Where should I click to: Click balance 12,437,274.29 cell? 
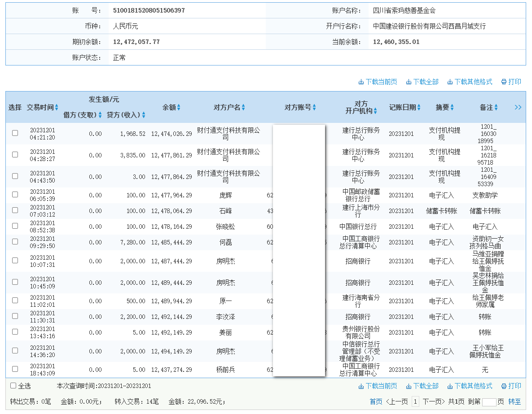coord(171,370)
